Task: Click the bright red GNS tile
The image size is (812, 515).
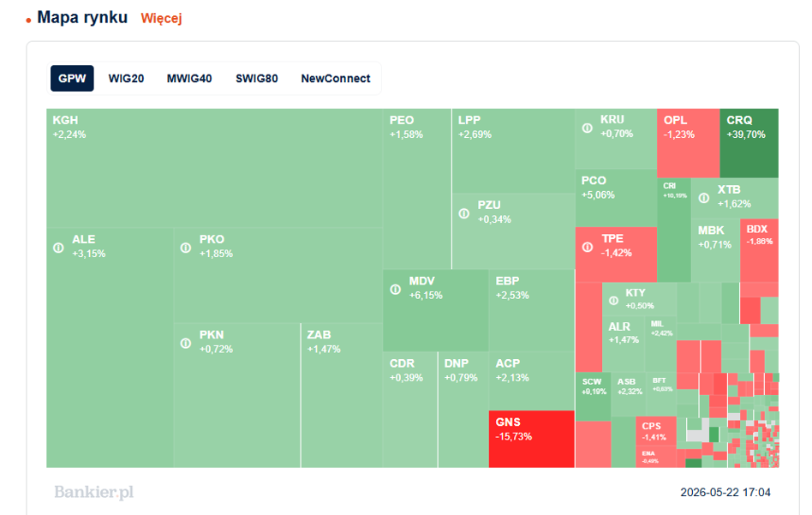Action: click(x=532, y=439)
